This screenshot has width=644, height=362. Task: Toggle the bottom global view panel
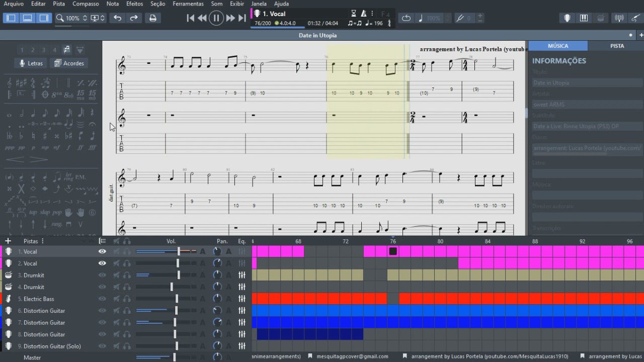(28, 18)
